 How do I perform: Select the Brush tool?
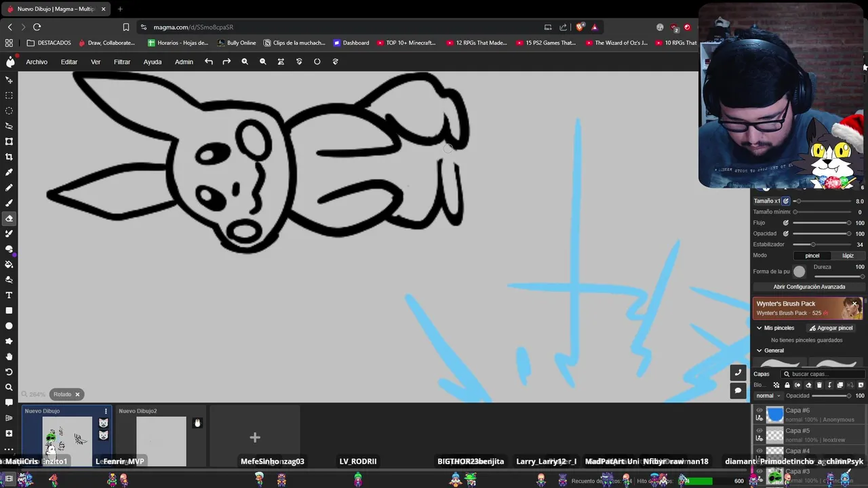[9, 203]
